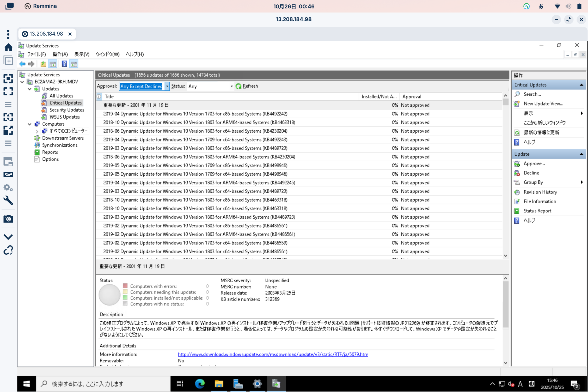Open the windowsupdate.com more information link
The width and height of the screenshot is (588, 392).
(273, 354)
